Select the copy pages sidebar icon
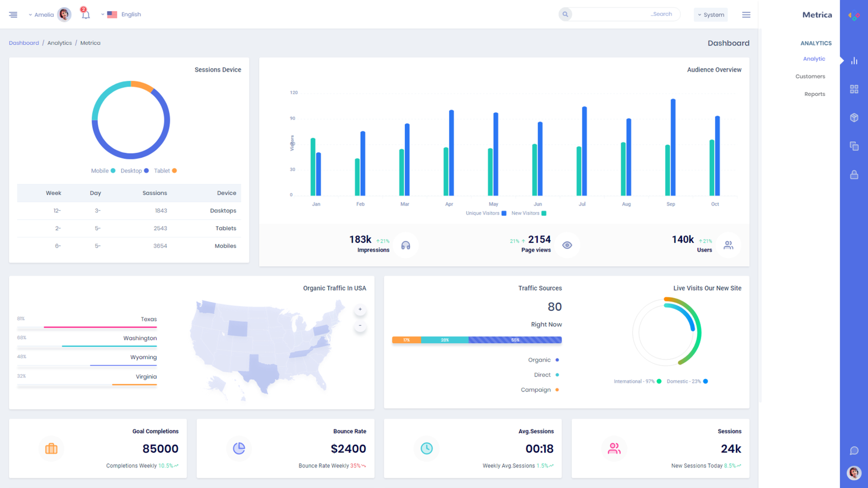The width and height of the screenshot is (868, 488). coord(854,146)
